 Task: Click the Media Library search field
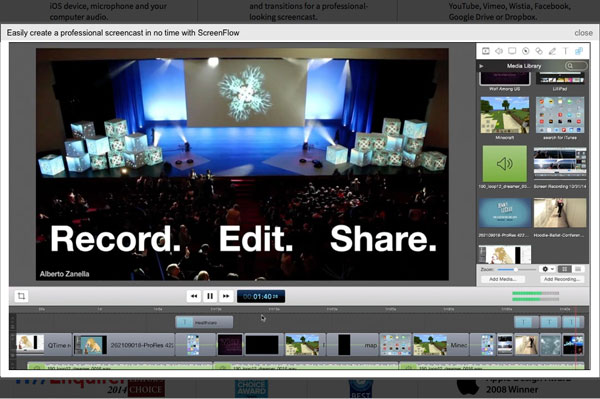(x=576, y=66)
